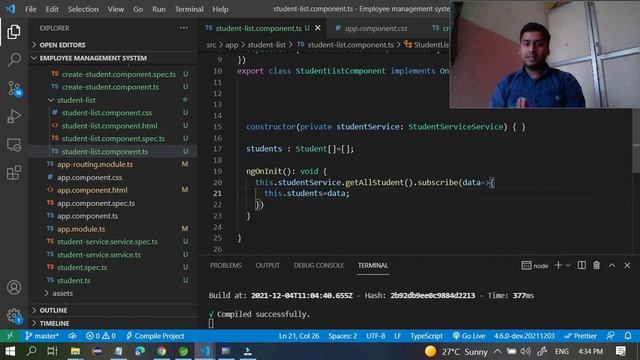This screenshot has height=360, width=640.
Task: Click the student-list breadcrumb segment
Action: 267,45
